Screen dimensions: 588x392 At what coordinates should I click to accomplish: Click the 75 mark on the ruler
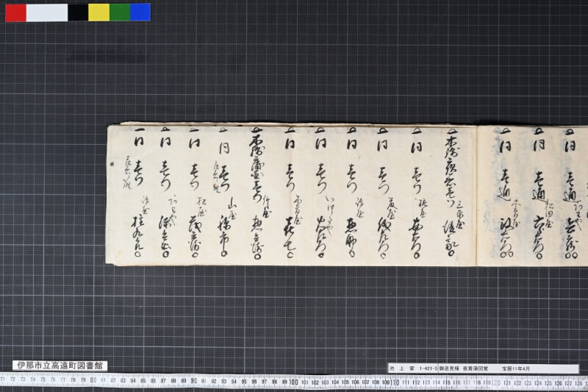pyautogui.click(x=43, y=379)
